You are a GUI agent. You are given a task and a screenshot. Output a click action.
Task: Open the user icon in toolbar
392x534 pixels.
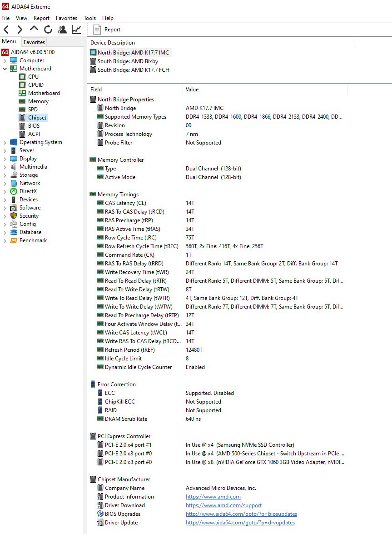[62, 30]
